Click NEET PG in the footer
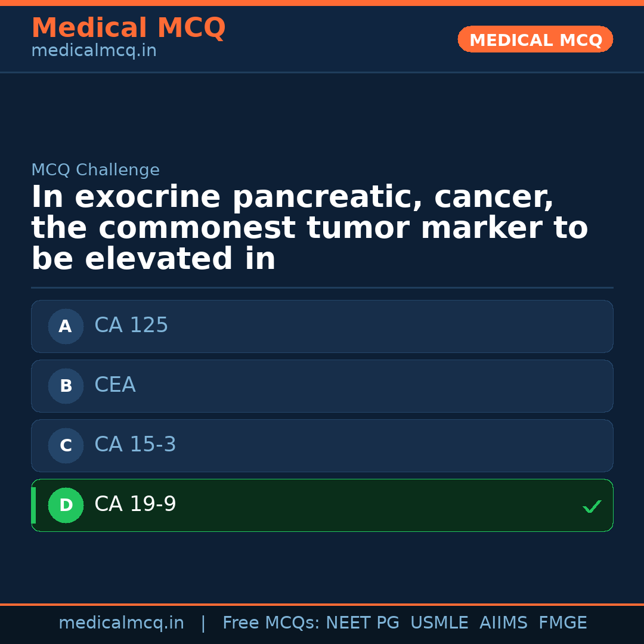This screenshot has width=644, height=644. (x=363, y=623)
